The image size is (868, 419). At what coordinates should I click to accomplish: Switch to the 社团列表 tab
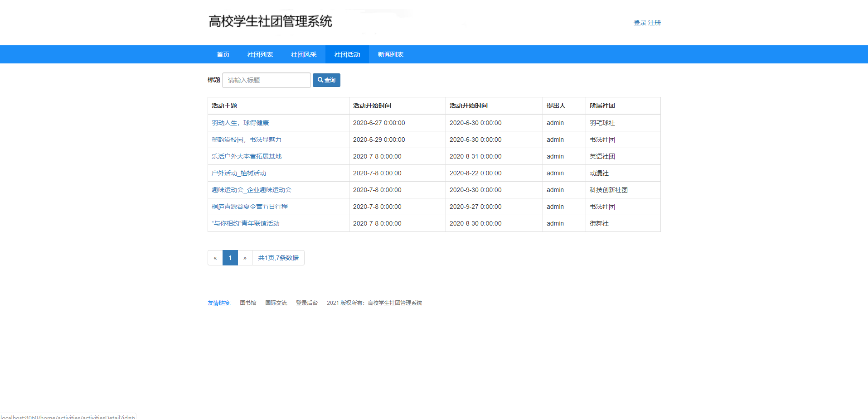click(x=260, y=54)
